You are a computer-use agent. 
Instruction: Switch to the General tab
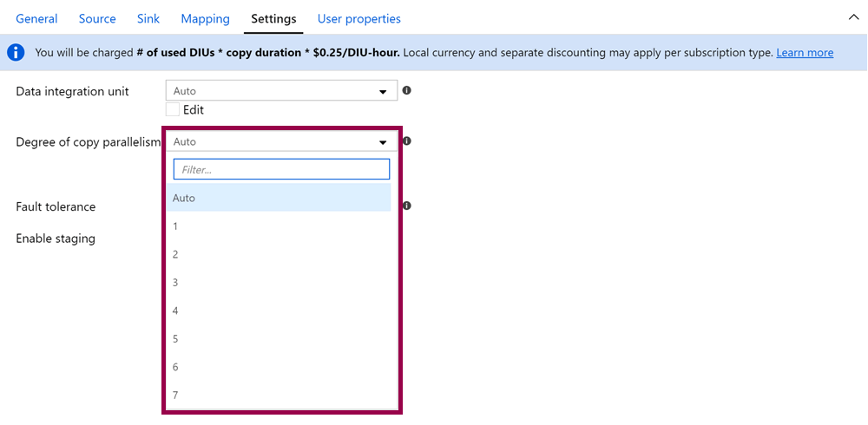click(36, 18)
